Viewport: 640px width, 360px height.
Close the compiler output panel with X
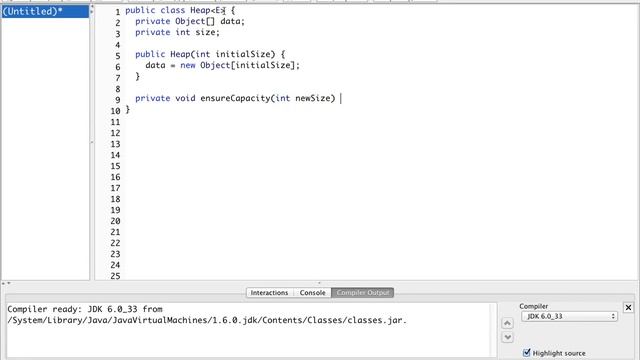point(628,307)
